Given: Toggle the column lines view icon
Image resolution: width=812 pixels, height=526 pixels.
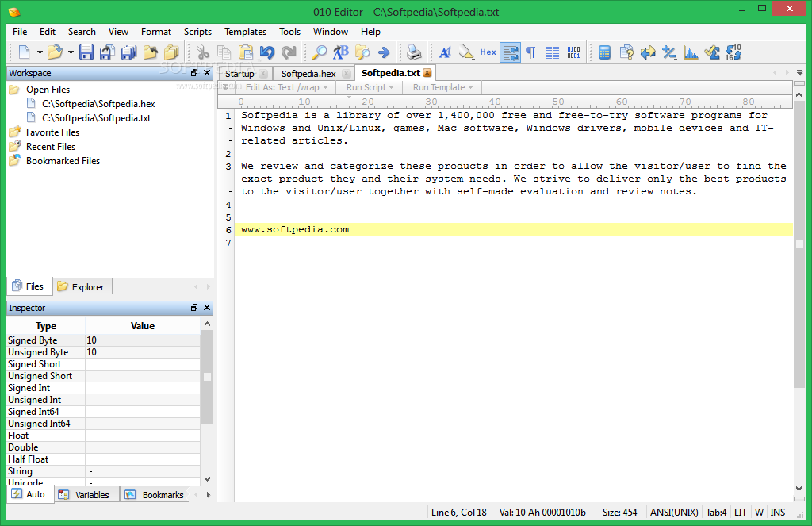Looking at the screenshot, I should click(x=553, y=52).
